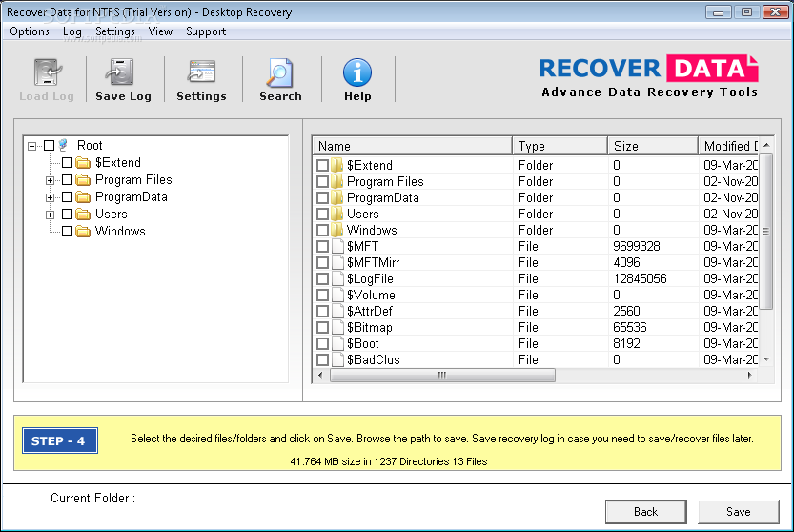Click the vertical scrollbar thumb
This screenshot has height=532, width=794.
(766, 232)
